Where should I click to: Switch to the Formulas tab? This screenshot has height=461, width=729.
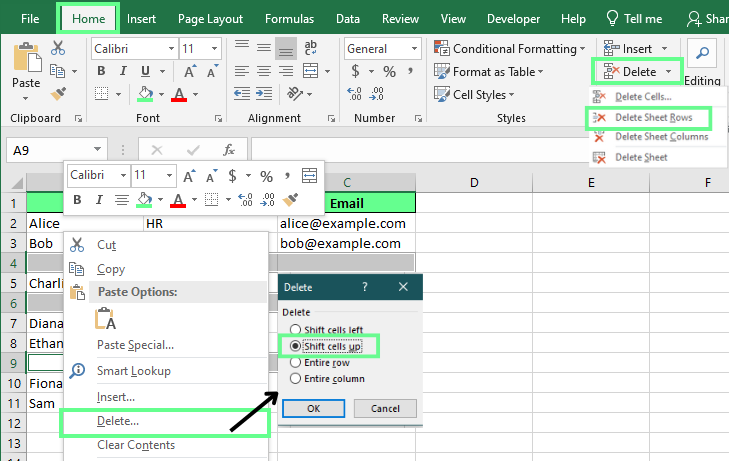(289, 19)
